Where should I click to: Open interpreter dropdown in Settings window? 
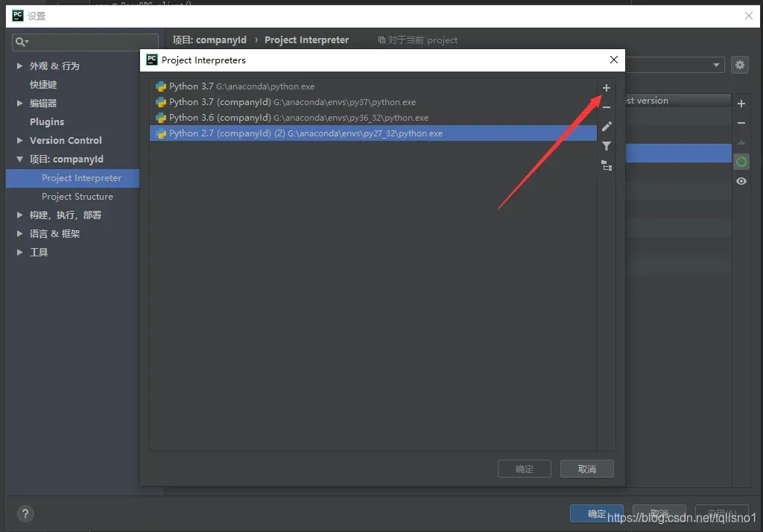pos(716,65)
